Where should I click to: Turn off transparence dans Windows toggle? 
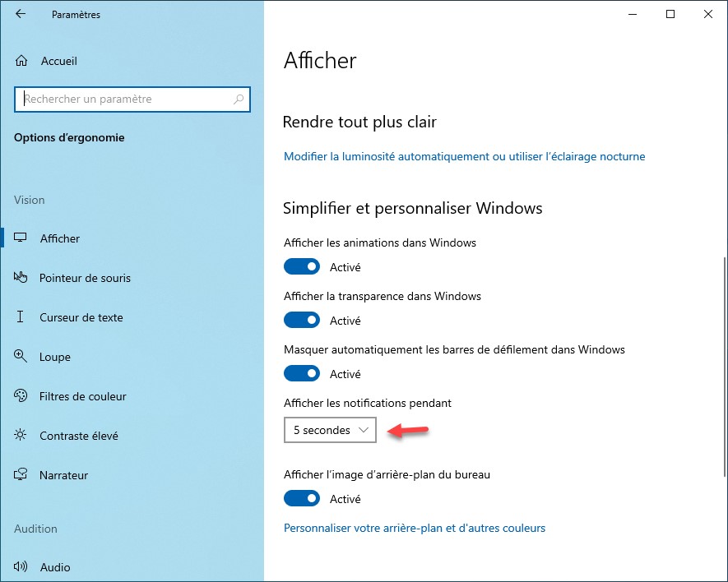coord(302,321)
